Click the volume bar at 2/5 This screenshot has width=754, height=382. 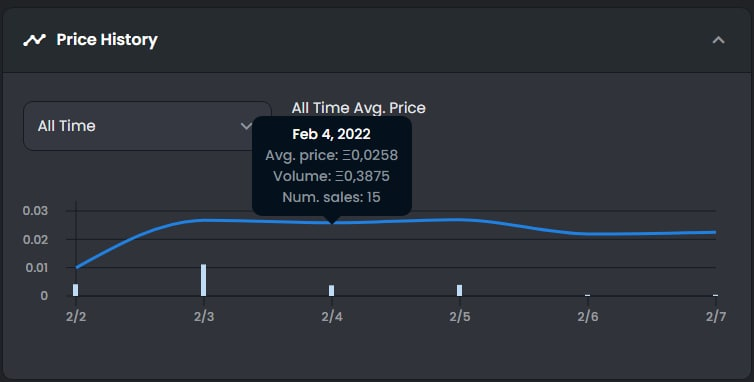coord(459,291)
